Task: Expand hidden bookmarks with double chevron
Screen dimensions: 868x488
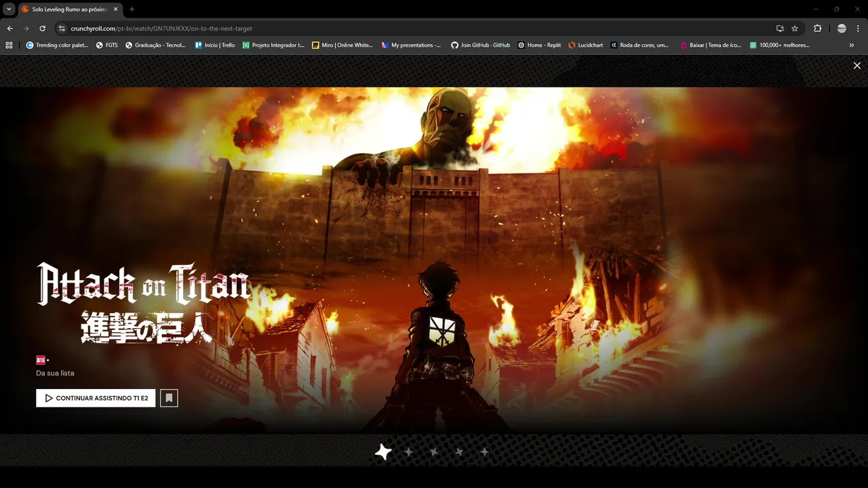Action: point(852,45)
